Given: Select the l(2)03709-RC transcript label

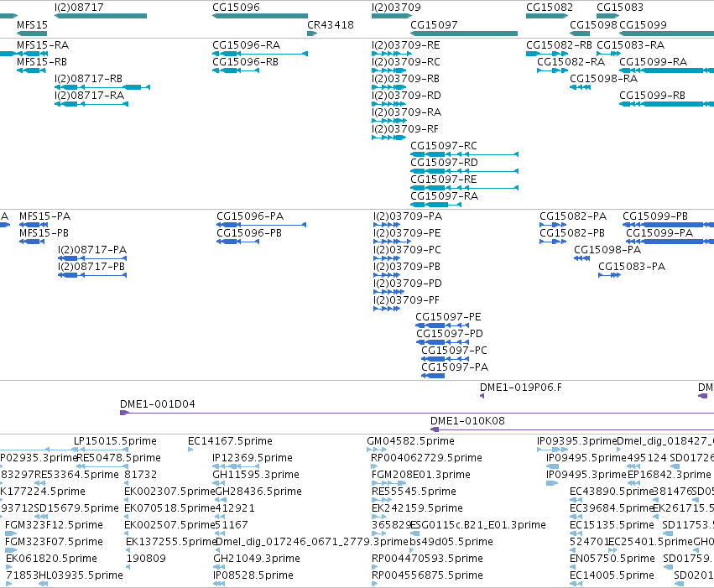Looking at the screenshot, I should (x=406, y=62).
